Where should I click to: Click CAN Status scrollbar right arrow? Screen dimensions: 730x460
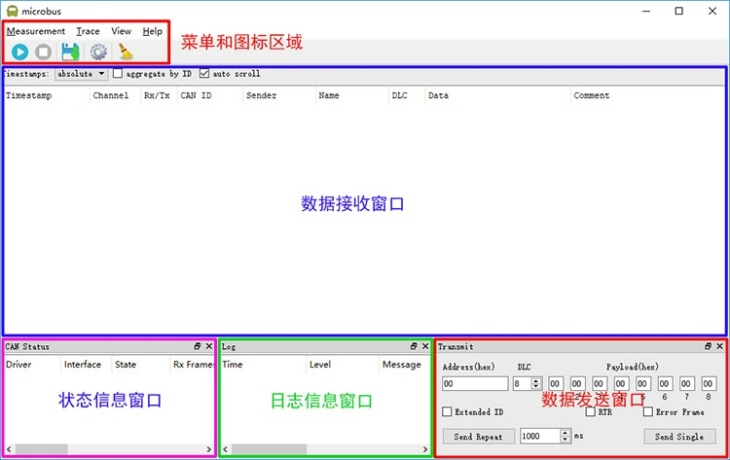(209, 449)
